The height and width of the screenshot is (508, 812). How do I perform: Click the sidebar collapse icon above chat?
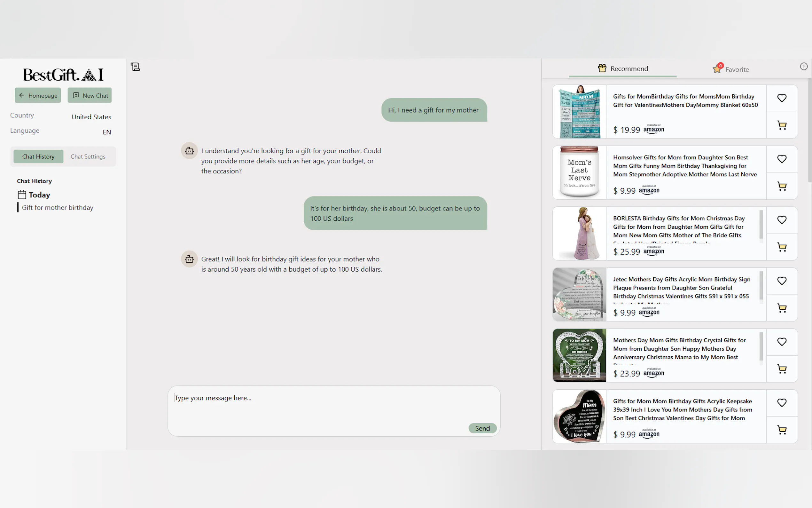click(135, 67)
